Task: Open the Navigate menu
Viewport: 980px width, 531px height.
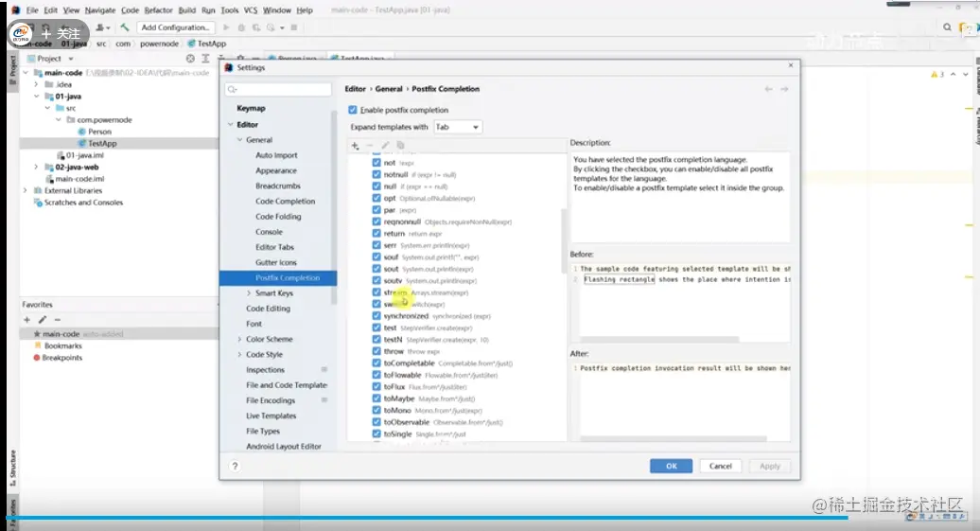Action: click(100, 10)
